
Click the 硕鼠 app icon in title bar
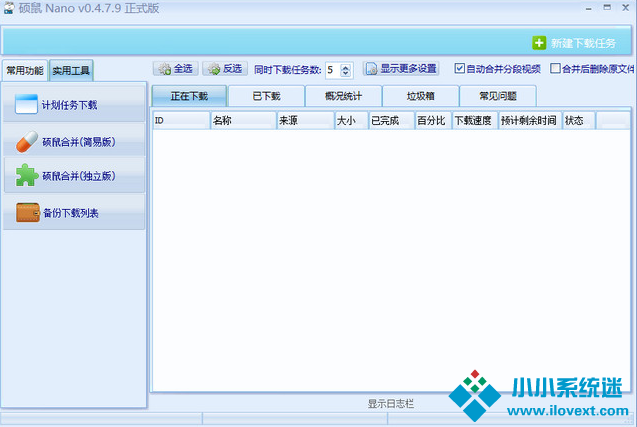click(x=9, y=8)
